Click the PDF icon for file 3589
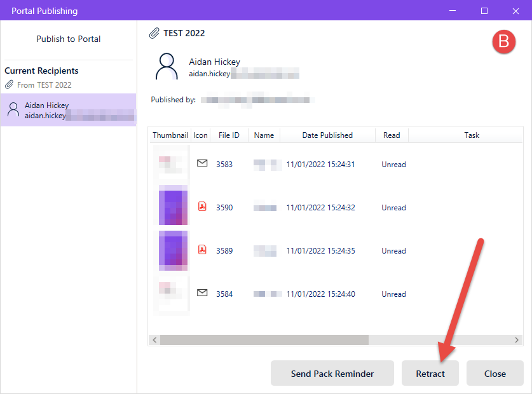Viewport: 532px width, 394px height. [x=202, y=250]
